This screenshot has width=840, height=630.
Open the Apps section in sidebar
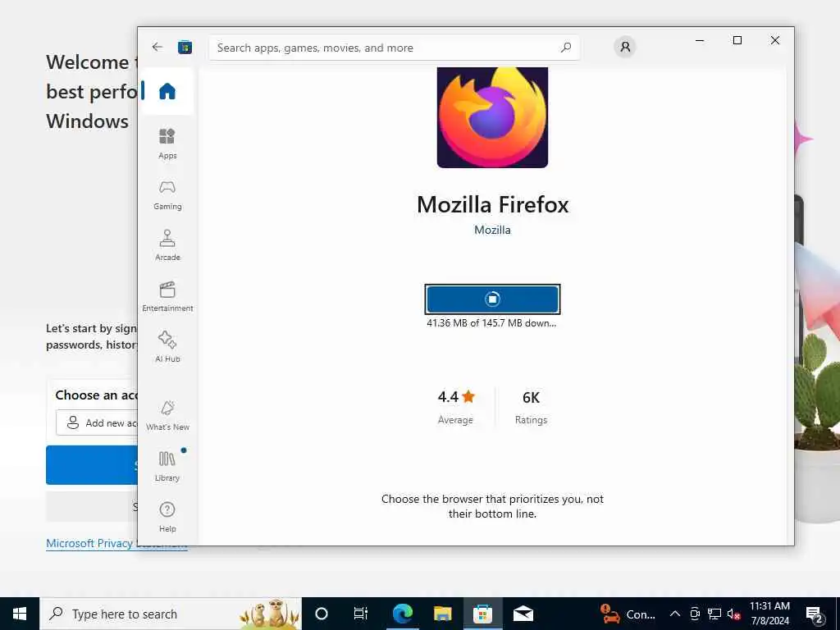(x=167, y=144)
